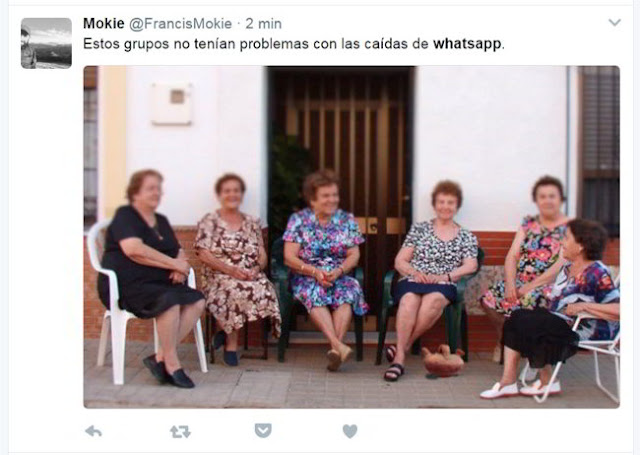The image size is (640, 455).
Task: Retweet the whatsapp groups tweet
Action: click(180, 431)
